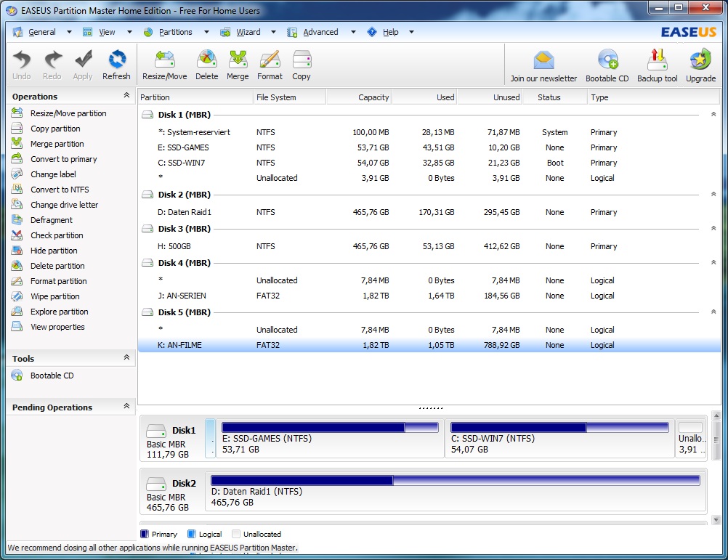
Task: Select Change drive letter operation
Action: coord(54,205)
